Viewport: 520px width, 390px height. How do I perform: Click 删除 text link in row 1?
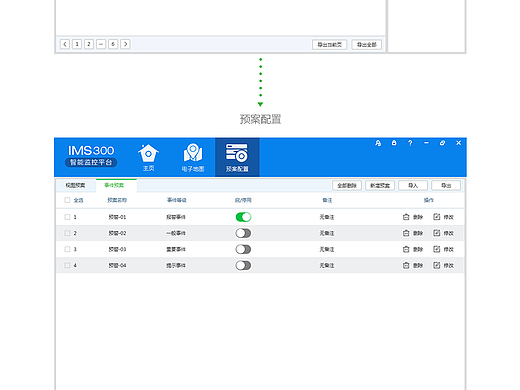[x=418, y=217]
